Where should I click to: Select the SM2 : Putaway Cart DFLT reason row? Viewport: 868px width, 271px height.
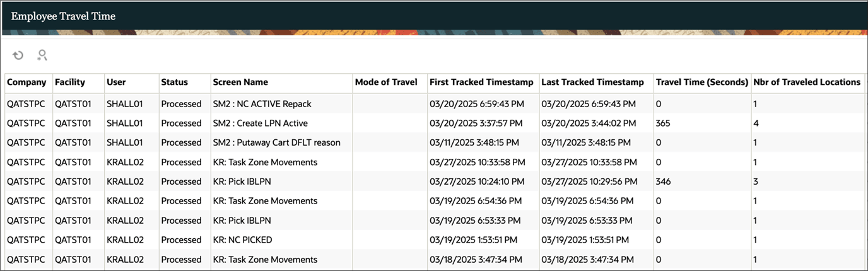[x=276, y=143]
